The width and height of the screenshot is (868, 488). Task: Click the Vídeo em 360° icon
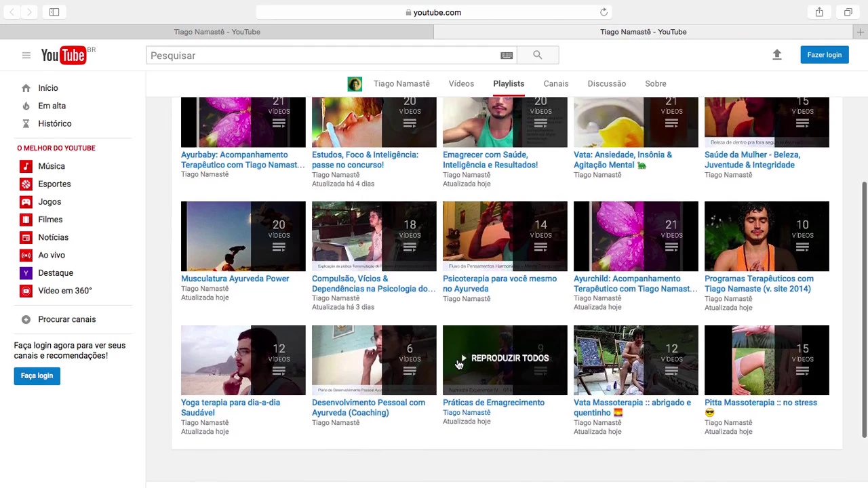(x=26, y=291)
